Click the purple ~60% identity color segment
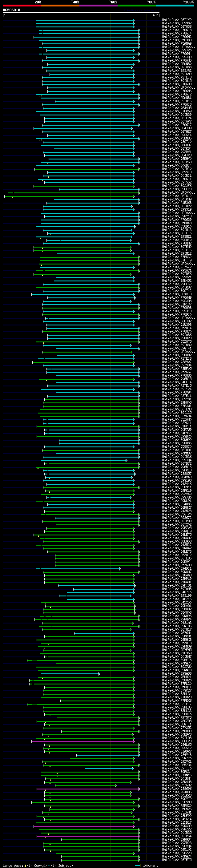The height and width of the screenshot is (868, 197). tap(99, 6)
